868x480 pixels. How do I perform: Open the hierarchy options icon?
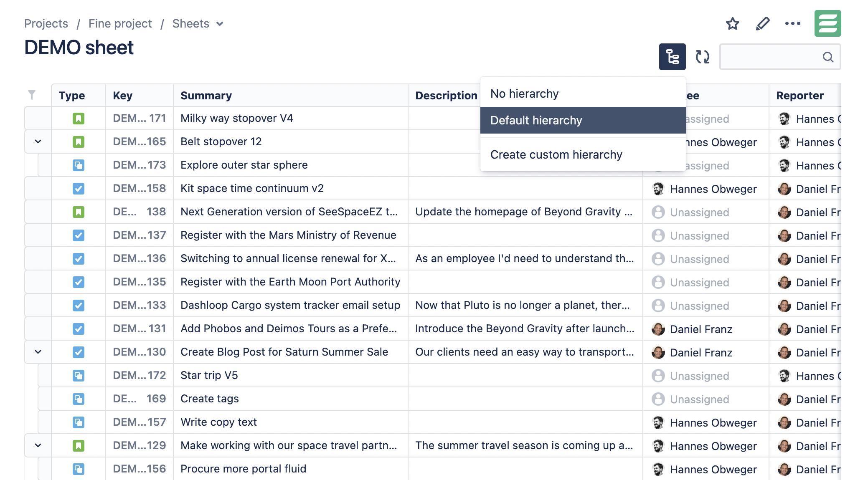[x=672, y=56]
